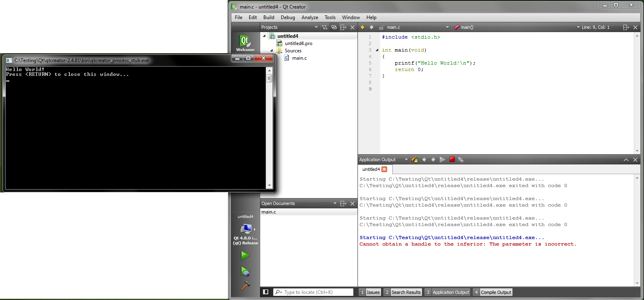The width and height of the screenshot is (644, 300).
Task: Clear the Application Output pane with the broom icon
Action: 415,160
